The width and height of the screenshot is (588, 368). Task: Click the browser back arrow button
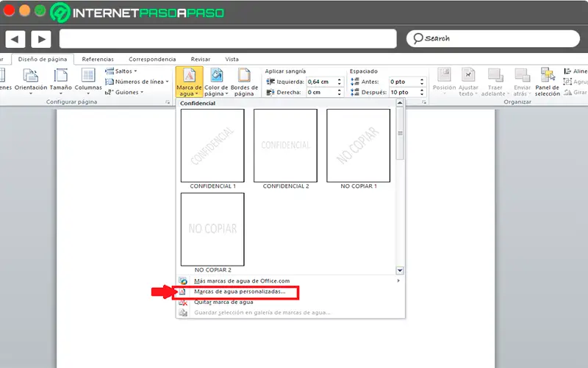pyautogui.click(x=15, y=39)
